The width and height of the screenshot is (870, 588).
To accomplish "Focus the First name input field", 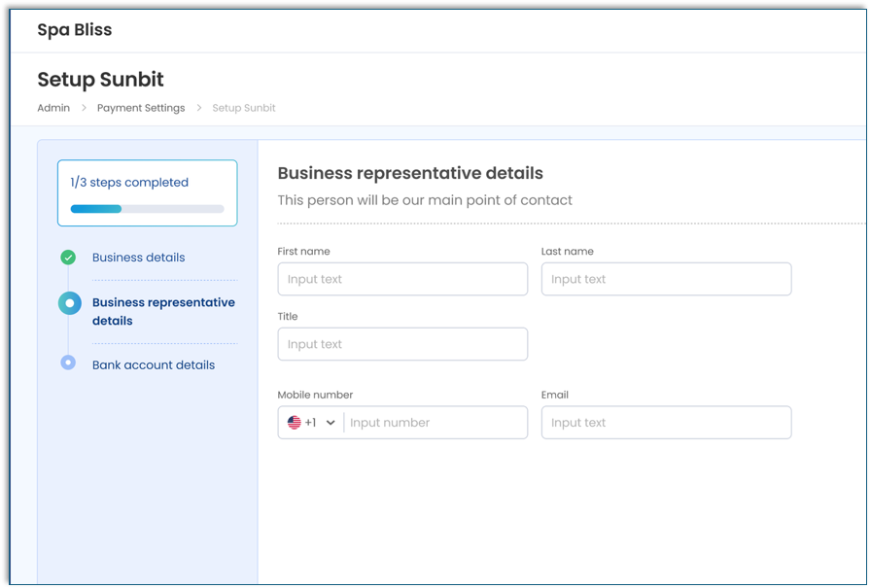I will pyautogui.click(x=402, y=279).
